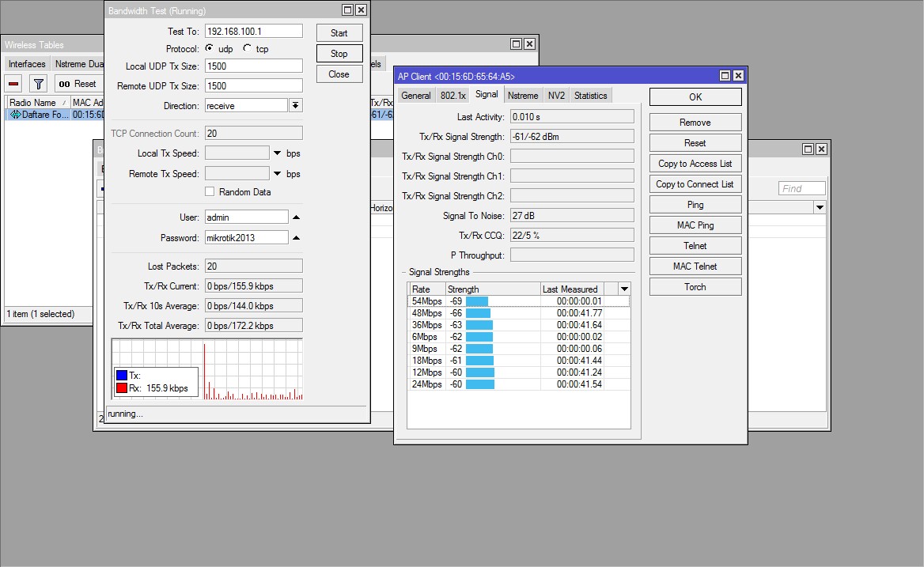The width and height of the screenshot is (924, 567).
Task: Click the red minus remove icon
Action: click(14, 84)
